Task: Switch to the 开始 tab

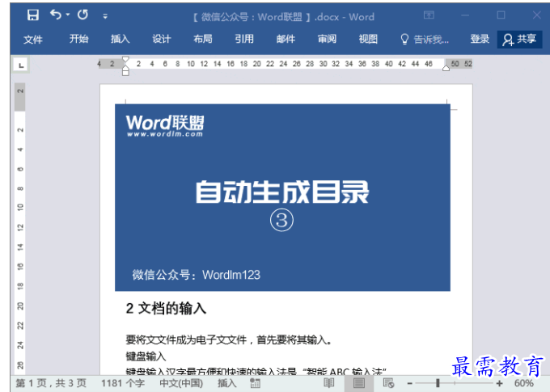Action: tap(78, 39)
